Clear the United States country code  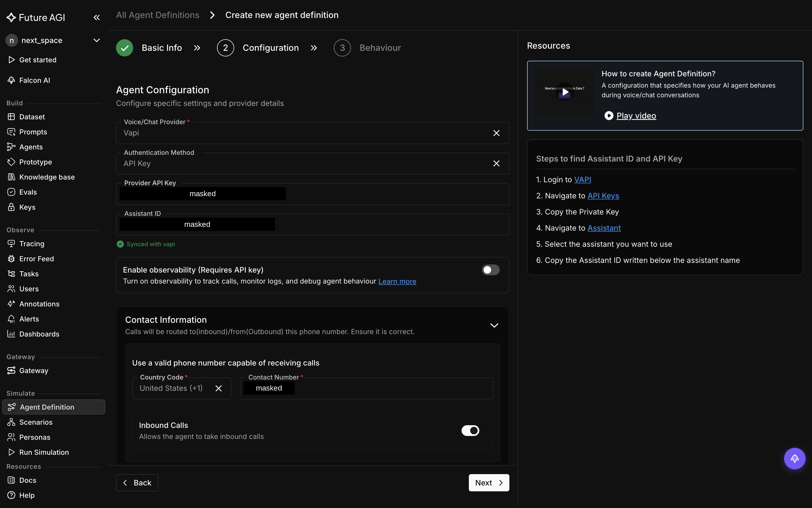coord(218,388)
